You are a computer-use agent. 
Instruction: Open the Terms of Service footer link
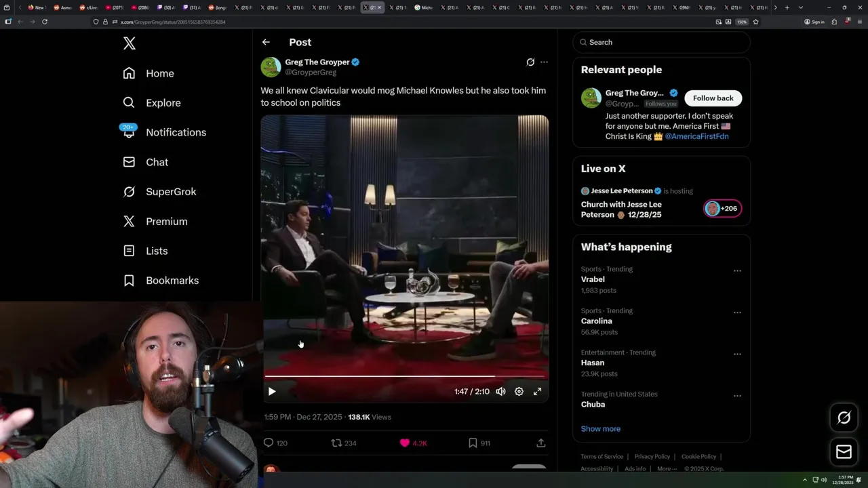pos(601,457)
